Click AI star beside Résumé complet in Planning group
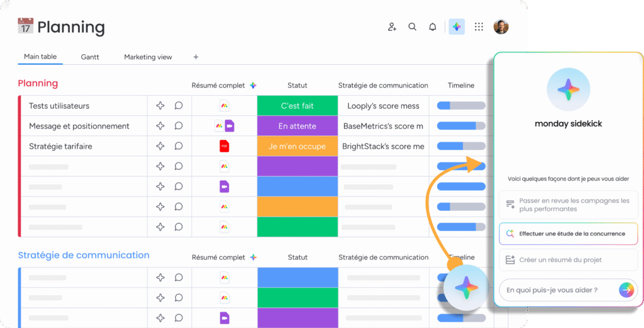 coord(253,86)
